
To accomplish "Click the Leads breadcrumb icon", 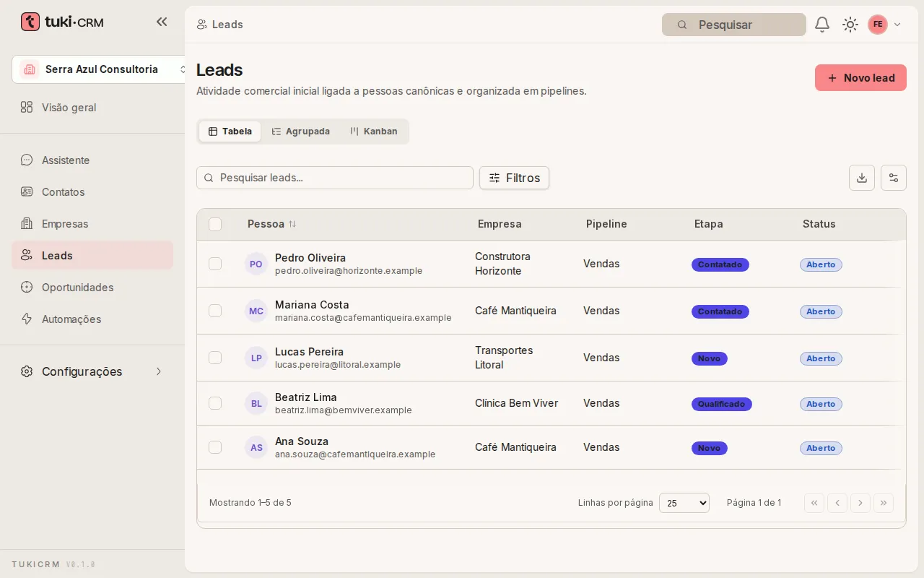I will pyautogui.click(x=202, y=25).
